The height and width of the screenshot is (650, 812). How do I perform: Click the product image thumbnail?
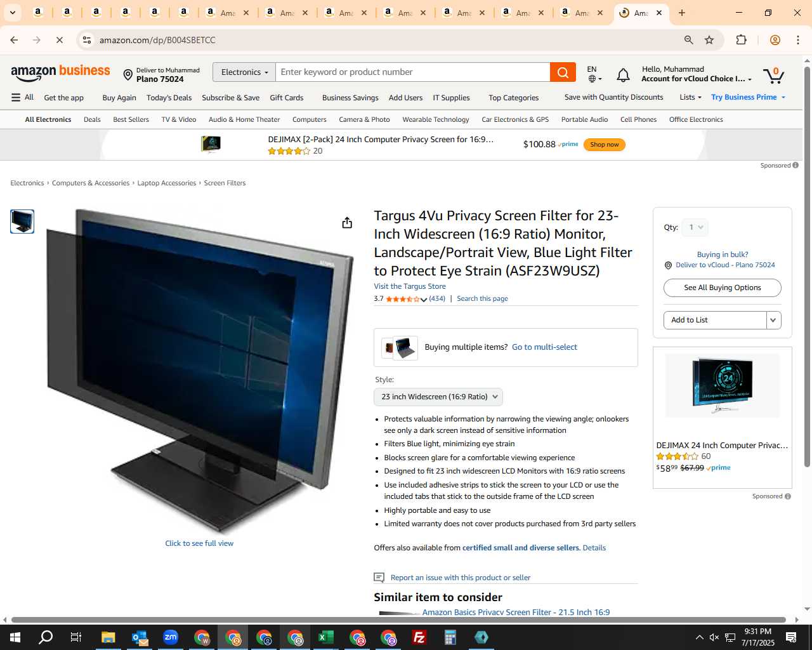[22, 222]
